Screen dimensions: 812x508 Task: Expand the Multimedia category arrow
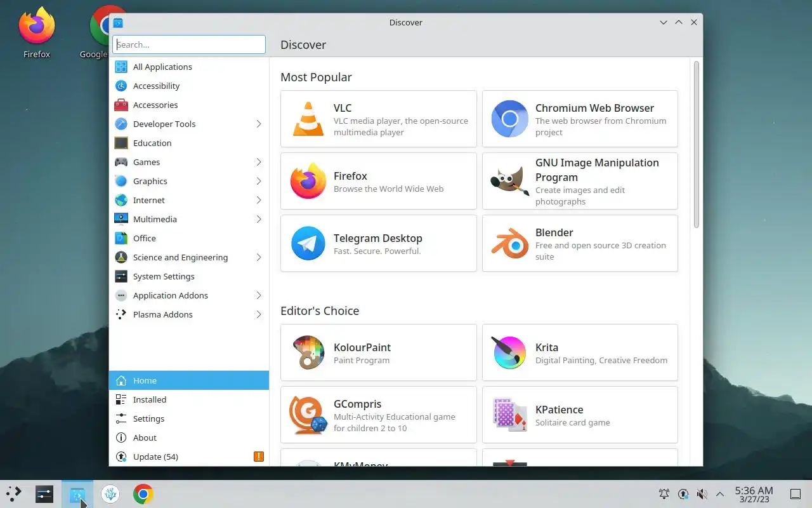259,219
